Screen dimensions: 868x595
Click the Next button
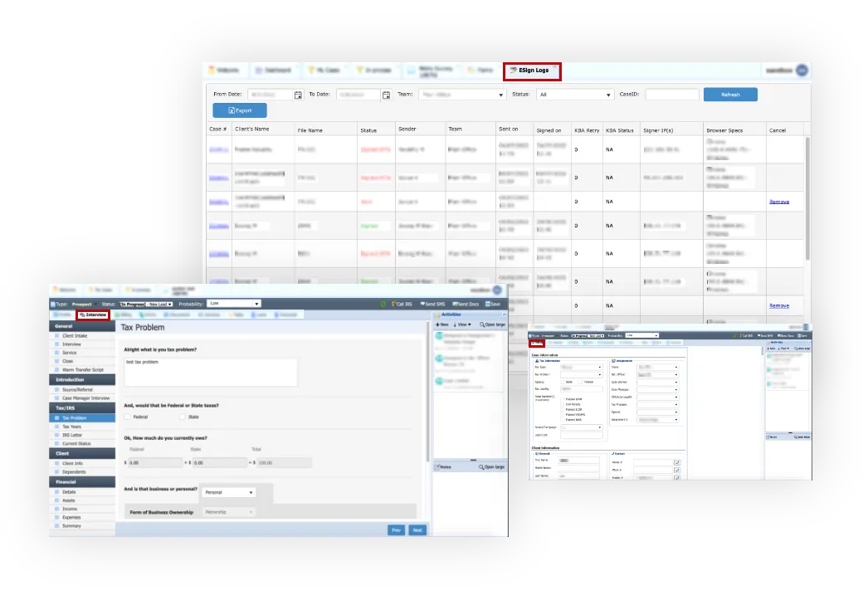click(417, 529)
